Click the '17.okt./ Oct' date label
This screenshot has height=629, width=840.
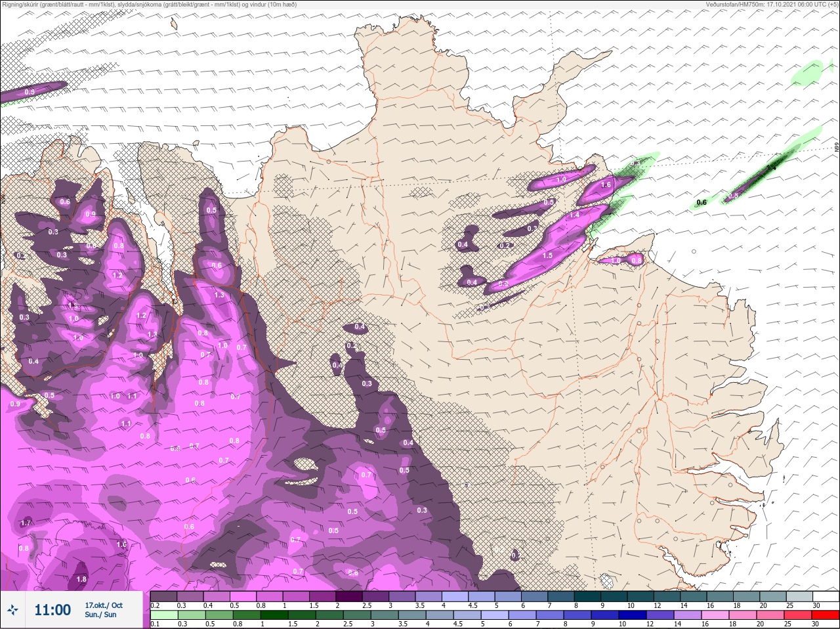click(104, 605)
